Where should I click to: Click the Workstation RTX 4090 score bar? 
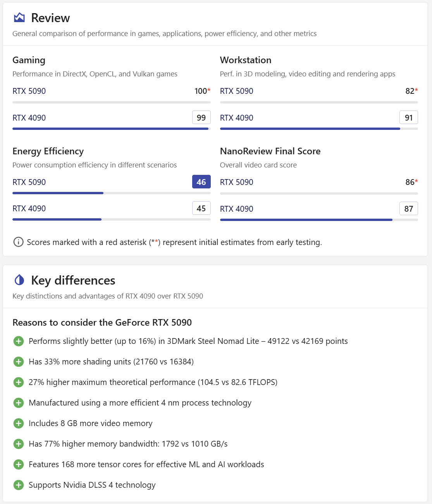coord(319,129)
